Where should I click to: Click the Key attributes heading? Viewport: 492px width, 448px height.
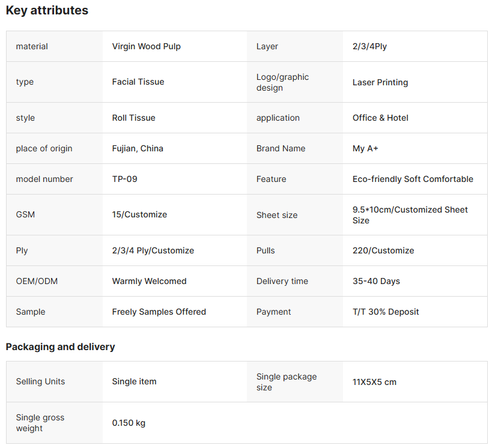[47, 10]
